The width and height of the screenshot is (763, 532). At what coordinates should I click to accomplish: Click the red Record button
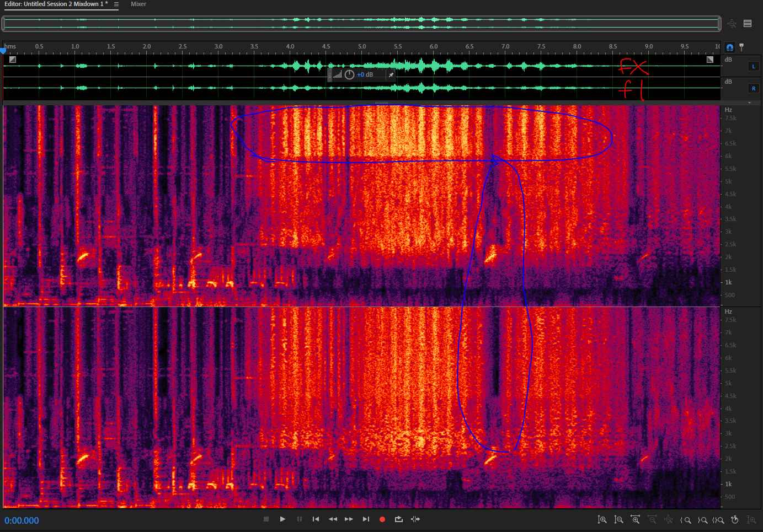(x=382, y=519)
